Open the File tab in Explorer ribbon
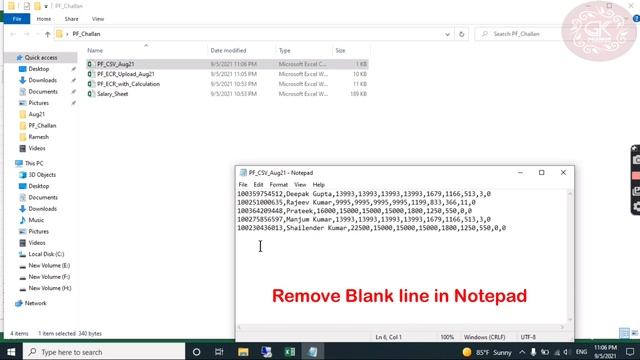 click(x=17, y=19)
